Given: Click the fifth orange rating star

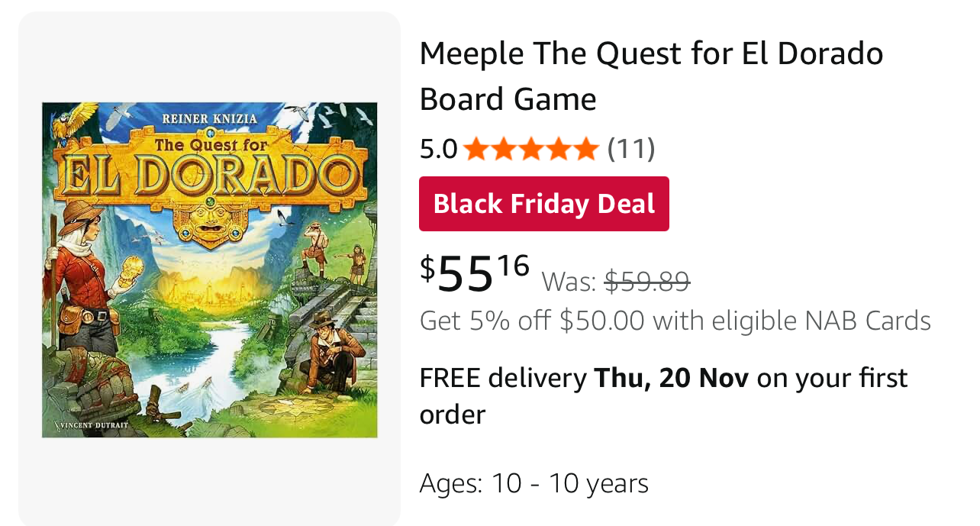Looking at the screenshot, I should (x=585, y=149).
